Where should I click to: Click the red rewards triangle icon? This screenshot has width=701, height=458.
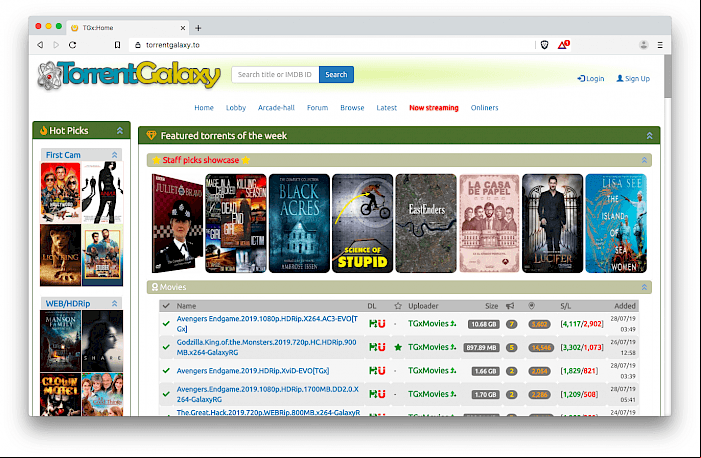pos(563,44)
